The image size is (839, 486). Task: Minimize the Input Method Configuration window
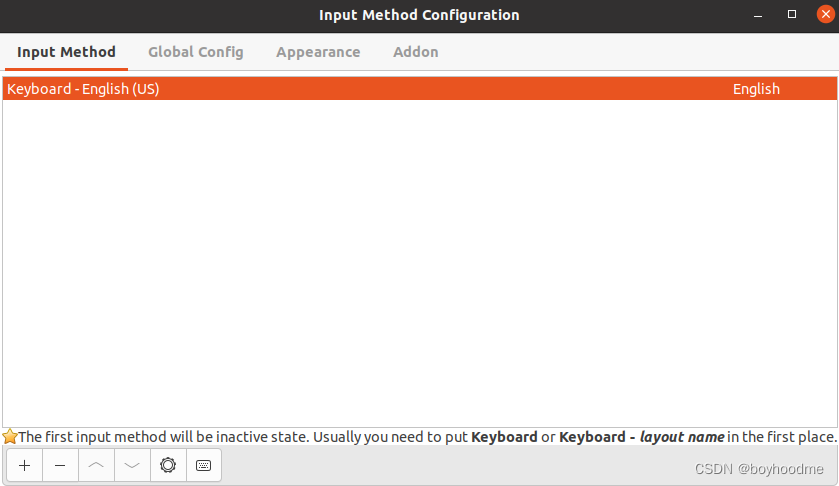pyautogui.click(x=758, y=15)
